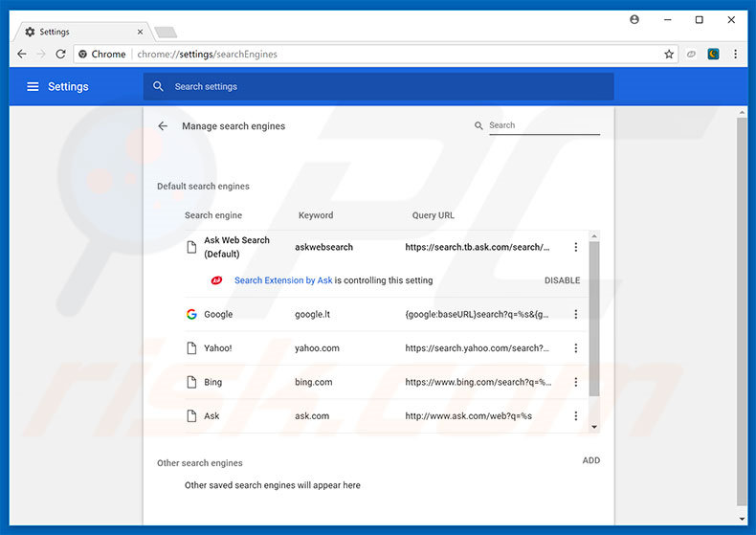The width and height of the screenshot is (756, 535).
Task: Click the list scrollbar up arrow
Action: 594,236
